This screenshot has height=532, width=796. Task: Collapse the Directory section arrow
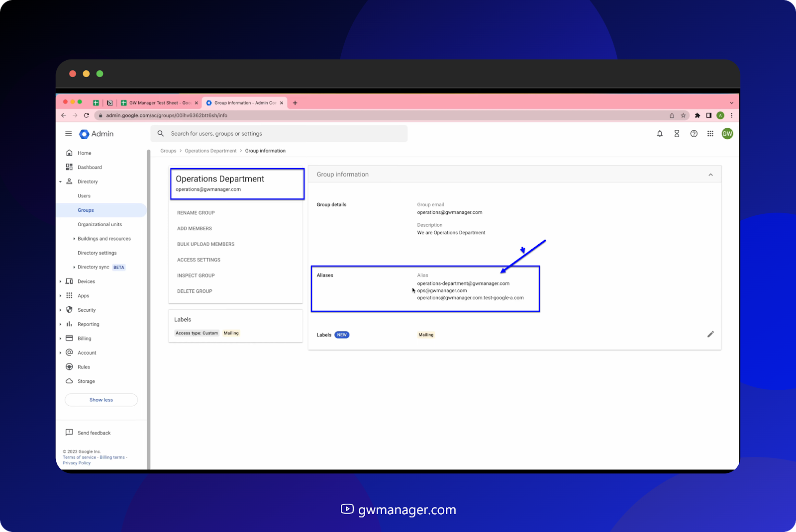click(61, 182)
